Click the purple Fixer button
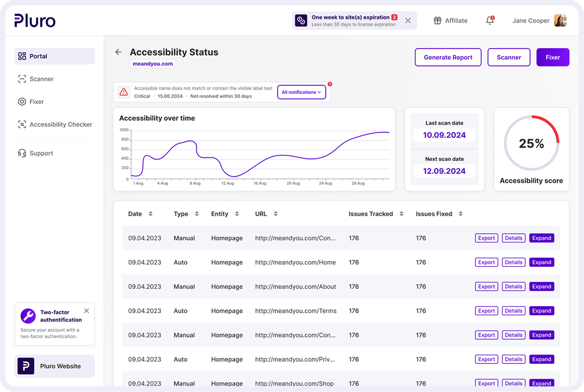The height and width of the screenshot is (392, 584). click(553, 57)
